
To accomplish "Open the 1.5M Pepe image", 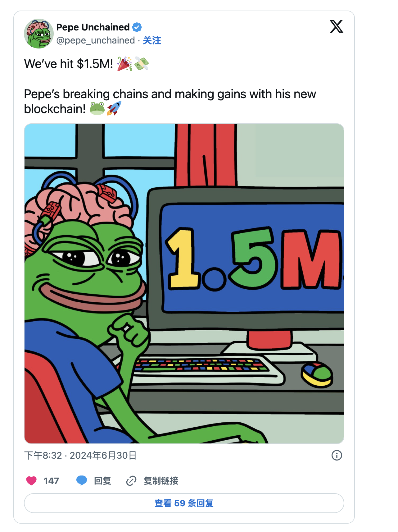I will click(184, 284).
